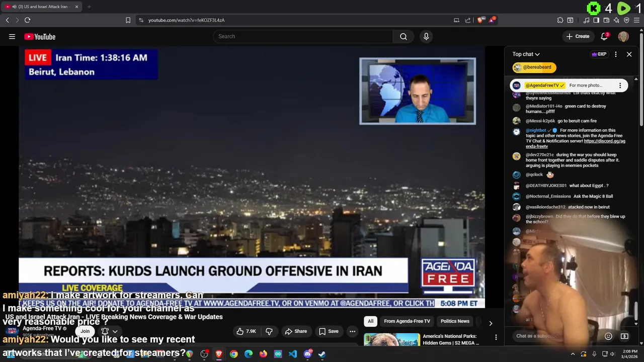Open the Brave VPN shield icon
Image resolution: width=644 pixels, height=362 pixels.
tap(626, 20)
